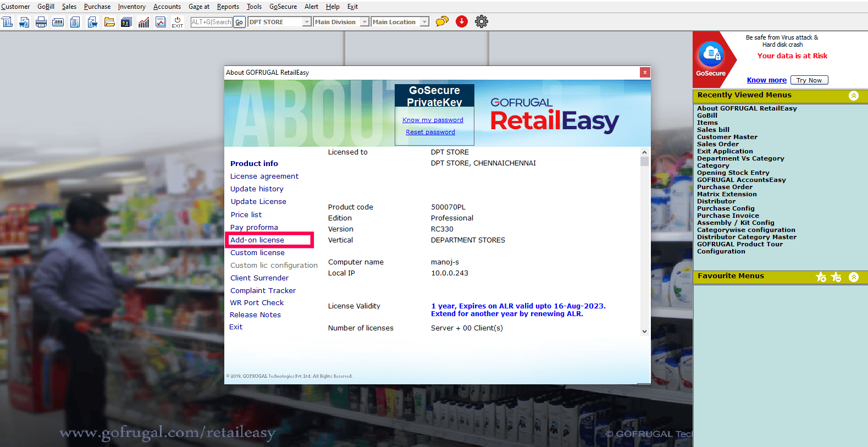Open the yellow chat bubbles icon
The image size is (868, 447).
442,22
